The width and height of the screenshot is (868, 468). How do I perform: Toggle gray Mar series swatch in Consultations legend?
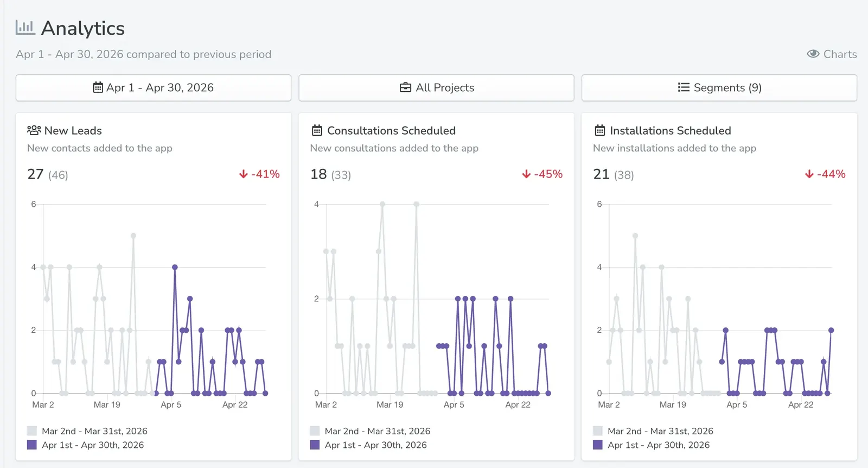pyautogui.click(x=315, y=431)
